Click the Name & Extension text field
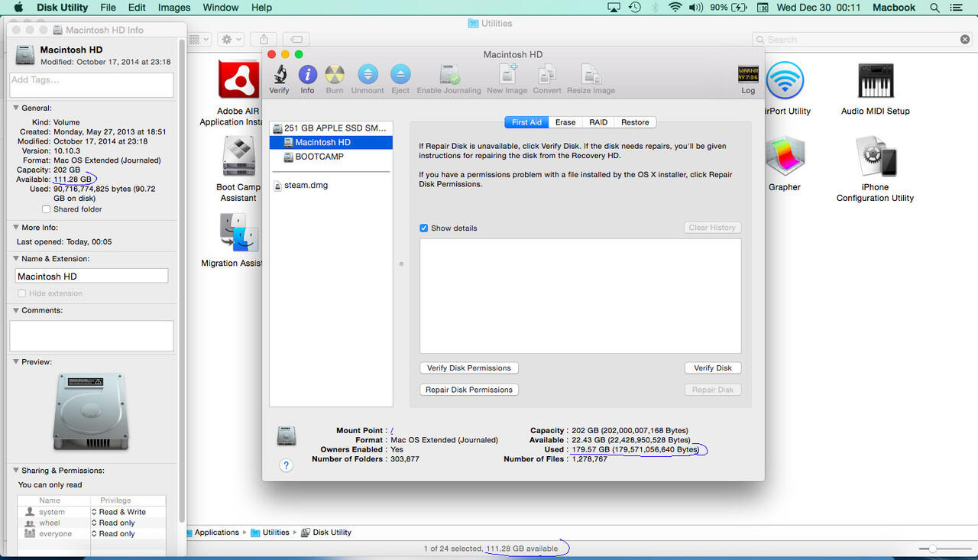978x560 pixels. [x=92, y=277]
